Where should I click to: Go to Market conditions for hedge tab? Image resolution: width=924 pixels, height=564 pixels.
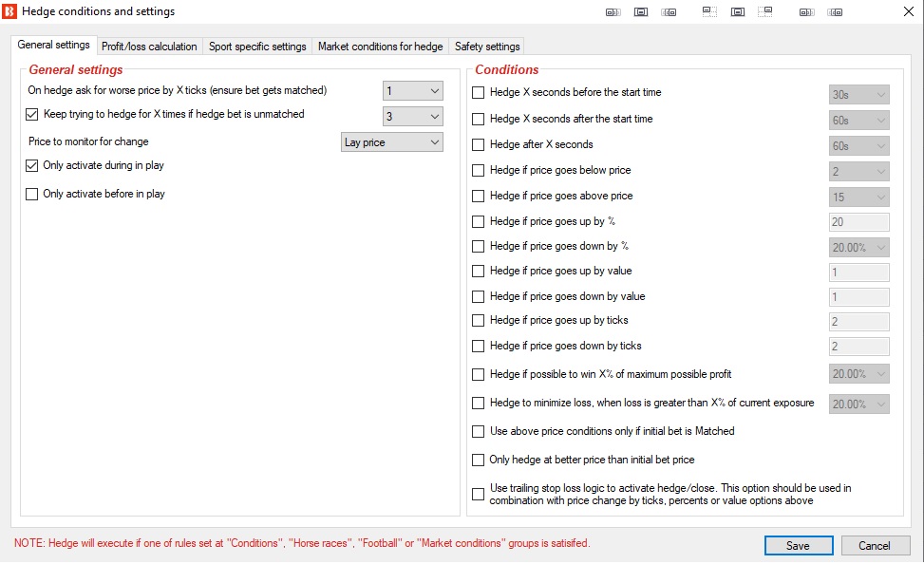380,47
